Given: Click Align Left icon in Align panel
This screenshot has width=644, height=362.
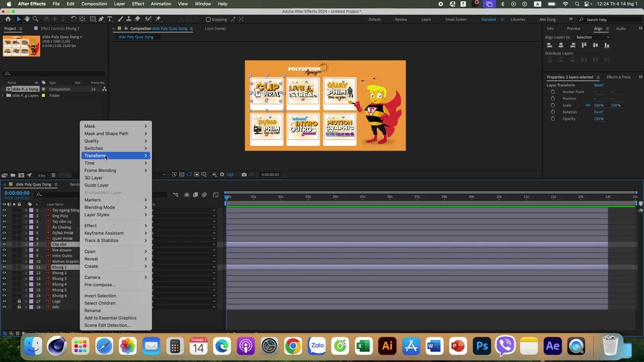Looking at the screenshot, I should click(549, 45).
